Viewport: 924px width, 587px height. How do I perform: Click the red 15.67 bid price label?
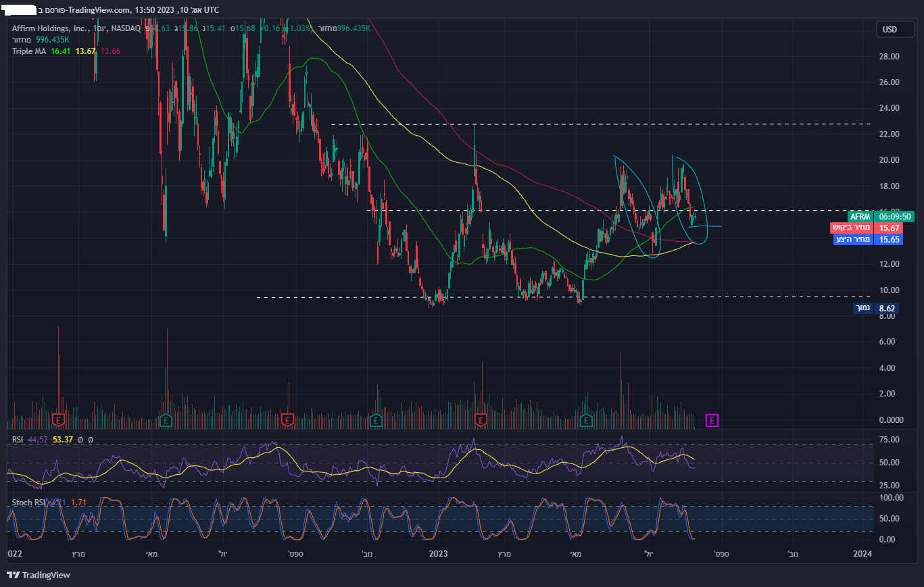[888, 228]
